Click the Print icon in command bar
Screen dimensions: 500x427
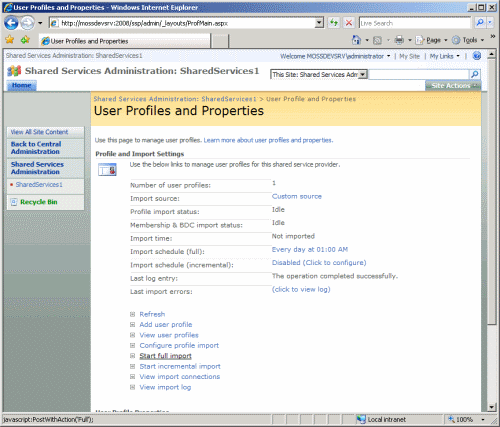pos(399,40)
